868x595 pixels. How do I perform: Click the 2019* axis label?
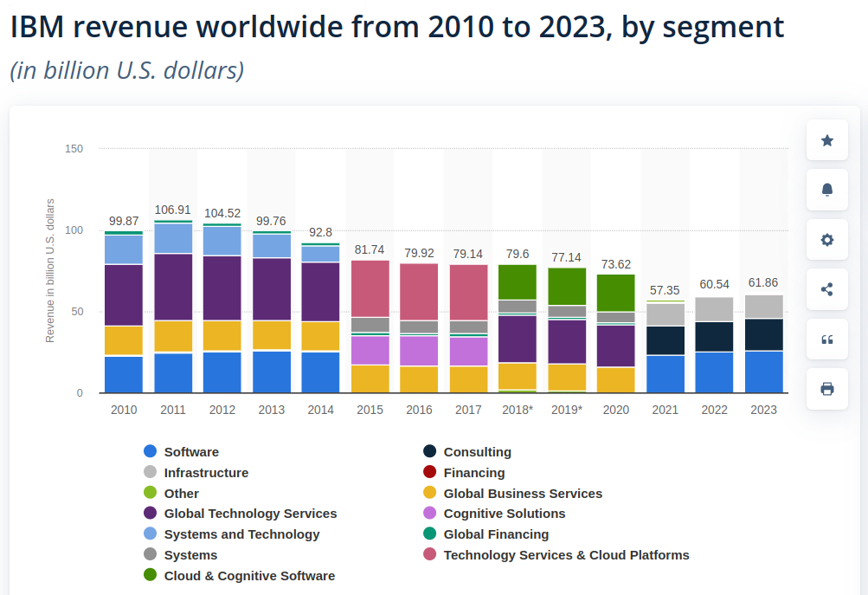567,410
